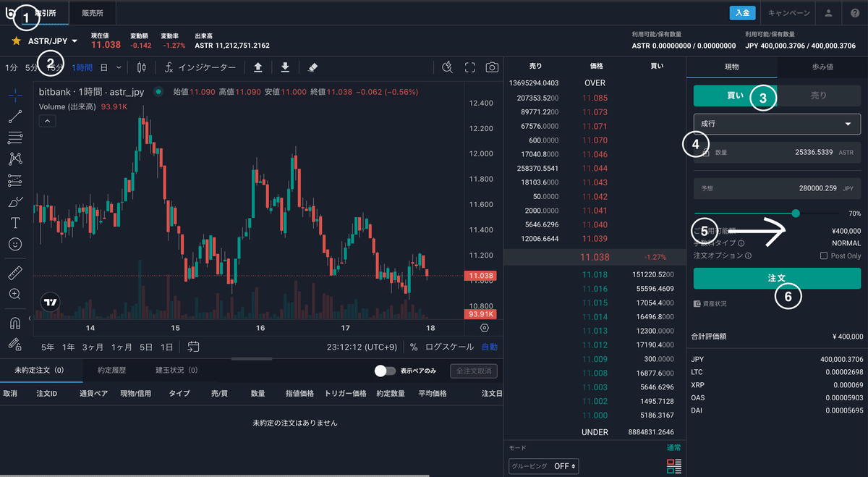Toggle ログスケール on the chart
The height and width of the screenshot is (477, 868).
[x=449, y=347]
